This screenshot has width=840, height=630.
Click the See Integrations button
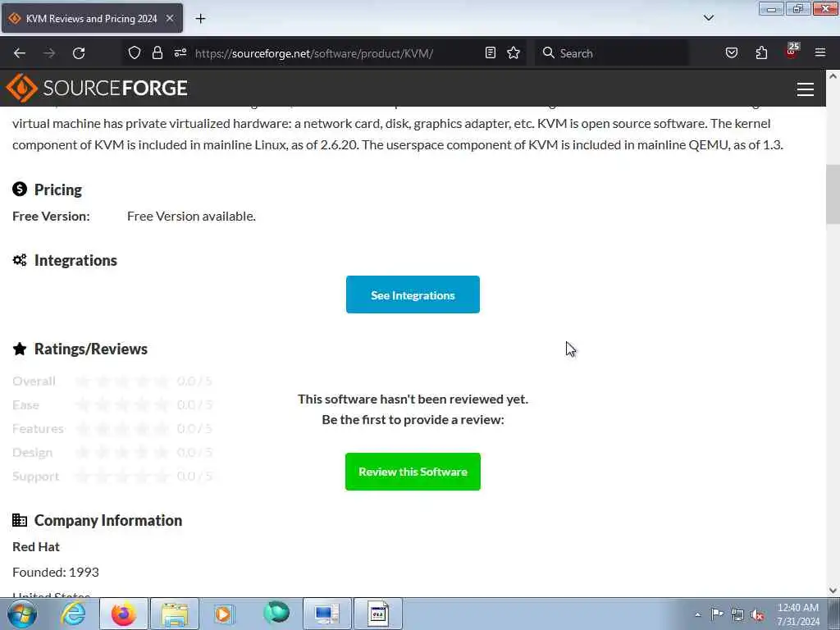(413, 294)
